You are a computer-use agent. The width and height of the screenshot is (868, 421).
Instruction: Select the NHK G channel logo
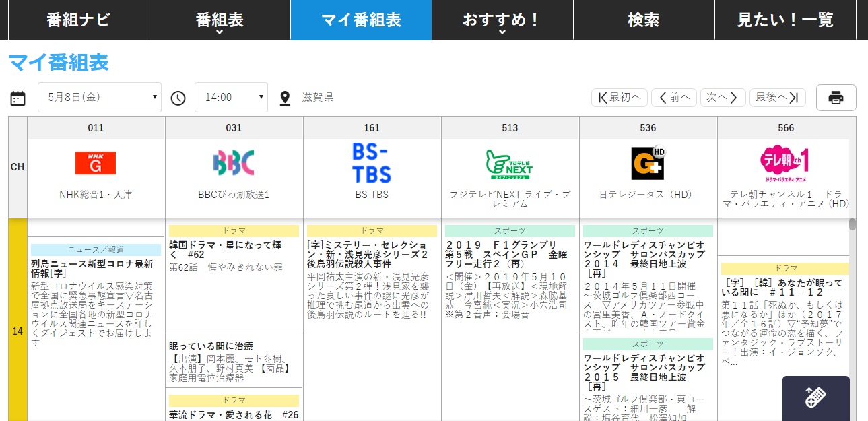pyautogui.click(x=96, y=163)
